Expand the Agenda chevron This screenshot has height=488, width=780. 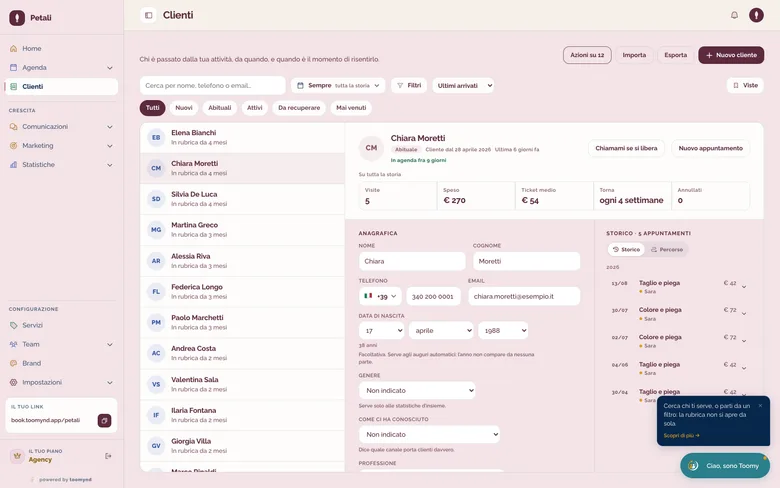[109, 68]
